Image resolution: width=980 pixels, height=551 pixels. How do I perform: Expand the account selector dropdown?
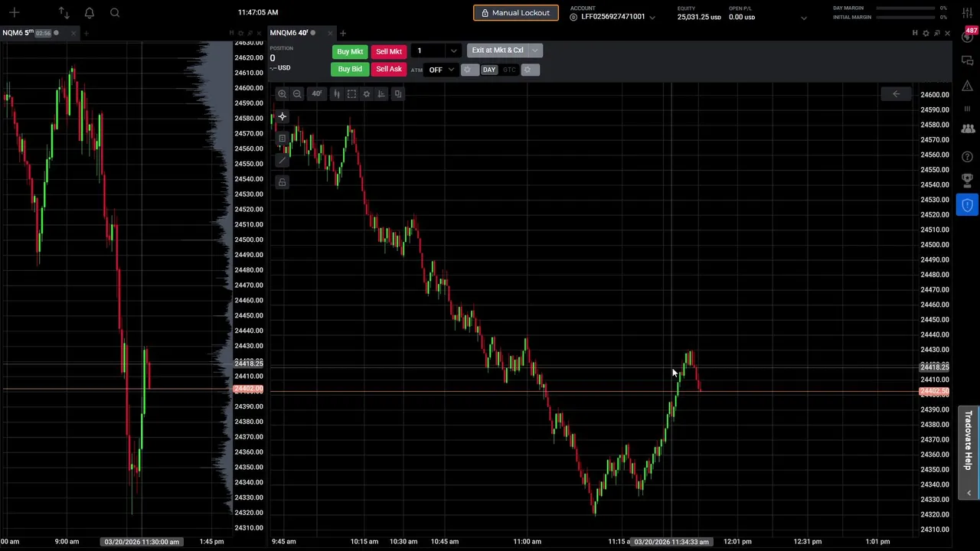pyautogui.click(x=652, y=17)
